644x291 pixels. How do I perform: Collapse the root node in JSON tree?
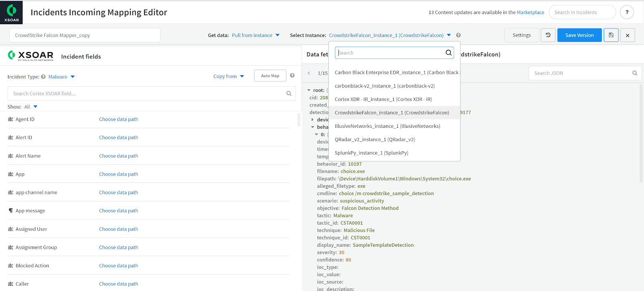click(x=309, y=90)
